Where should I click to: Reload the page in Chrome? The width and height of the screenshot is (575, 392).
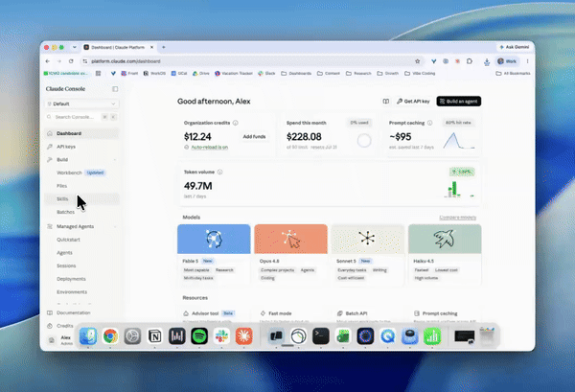(x=71, y=61)
